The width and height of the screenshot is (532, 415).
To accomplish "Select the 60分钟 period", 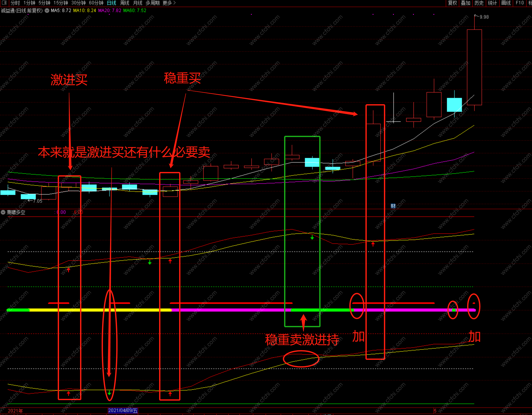I will [x=96, y=3].
